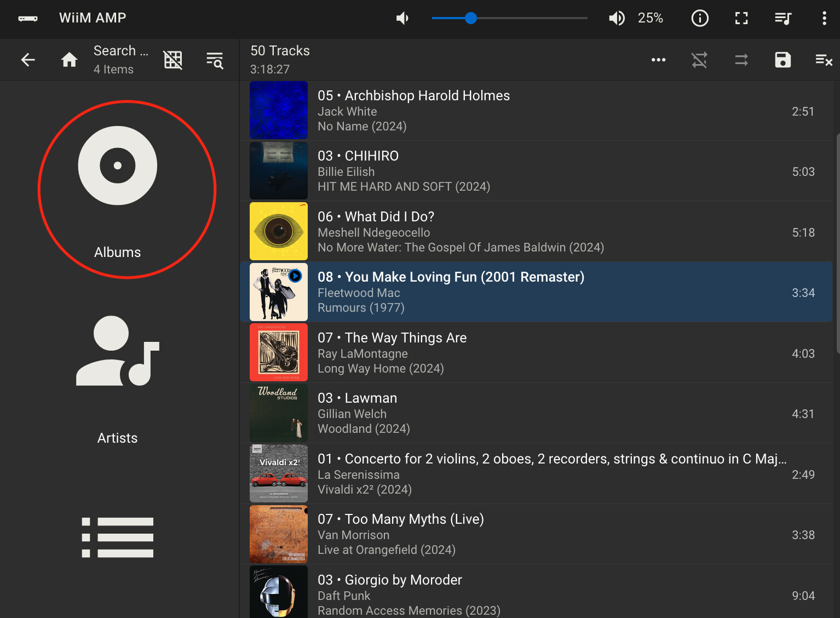840x618 pixels.
Task: Click the No Name album cover thumbnail
Action: (x=279, y=110)
